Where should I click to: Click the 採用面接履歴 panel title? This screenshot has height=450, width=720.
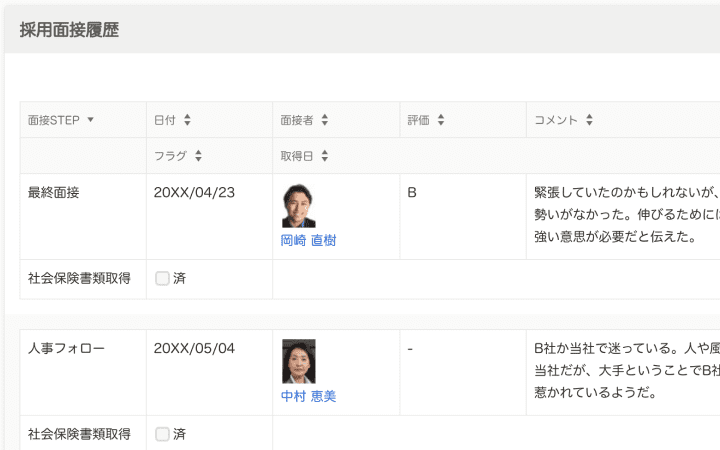(x=69, y=30)
